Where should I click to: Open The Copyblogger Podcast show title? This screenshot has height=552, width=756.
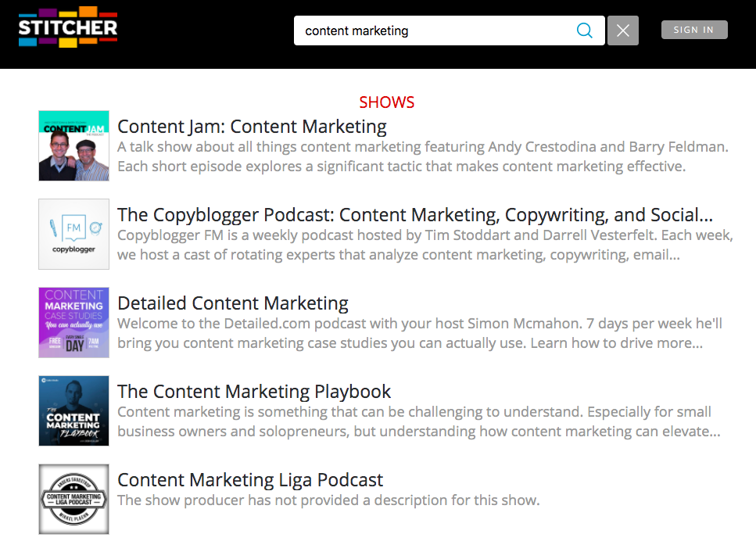(415, 215)
